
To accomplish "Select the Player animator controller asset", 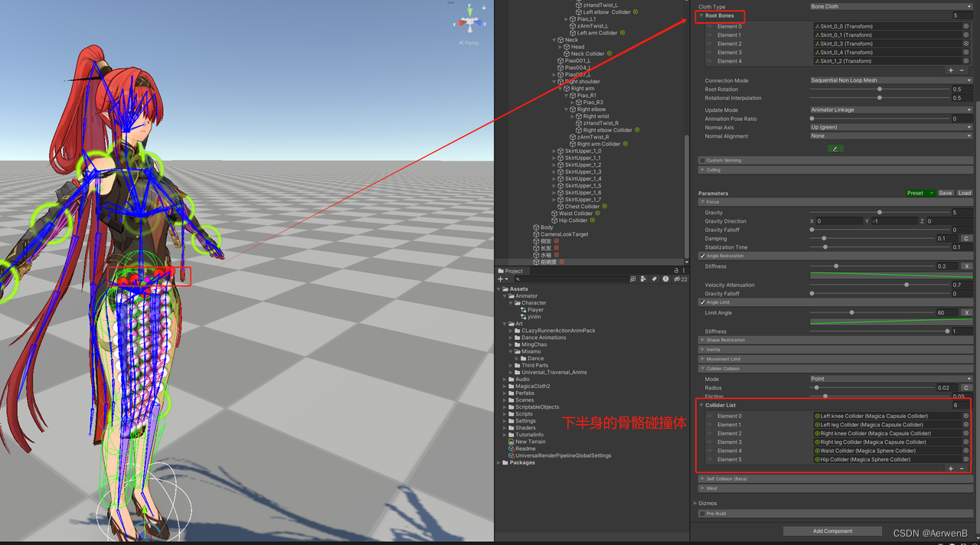I will (535, 310).
